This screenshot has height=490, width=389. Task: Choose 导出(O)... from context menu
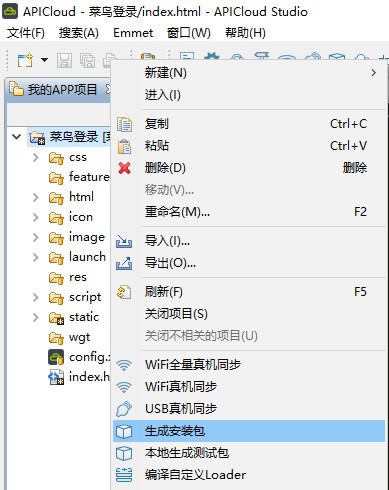tap(249, 263)
